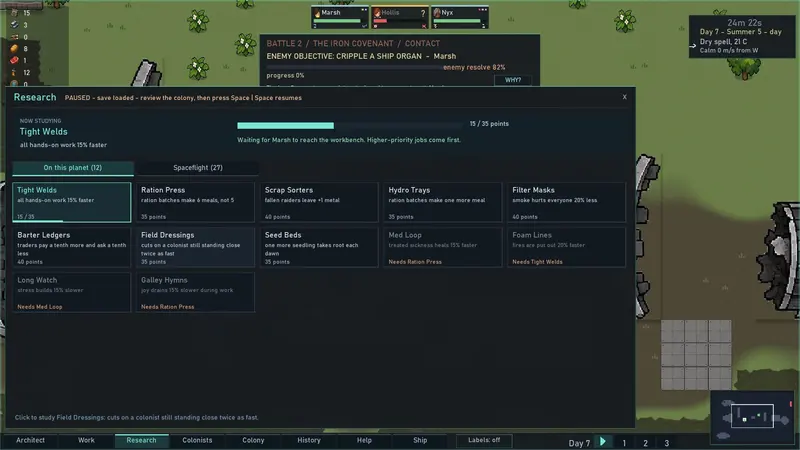Click the resource icon showing 15

point(14,13)
